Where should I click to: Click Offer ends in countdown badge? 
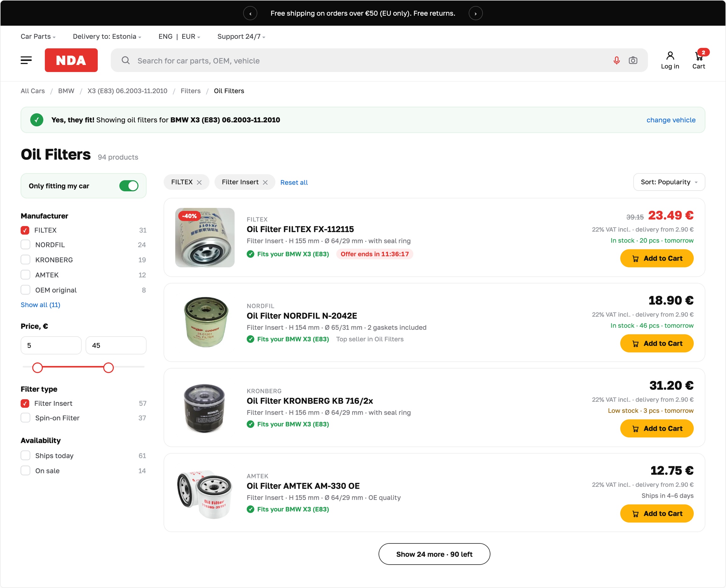pyautogui.click(x=374, y=254)
